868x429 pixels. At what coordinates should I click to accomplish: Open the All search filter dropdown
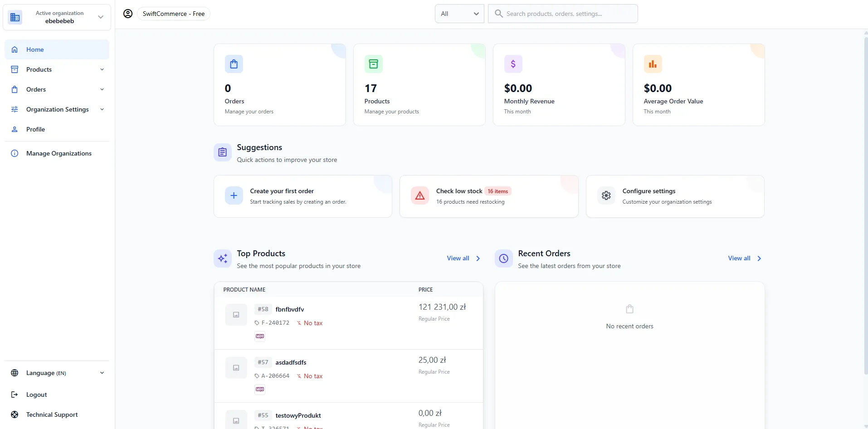[x=459, y=14]
